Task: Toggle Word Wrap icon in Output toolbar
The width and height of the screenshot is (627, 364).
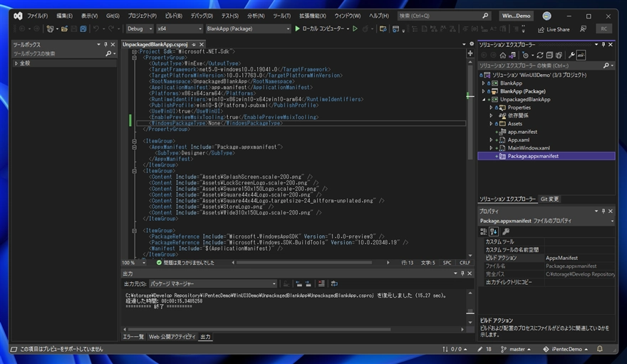Action: tap(334, 284)
